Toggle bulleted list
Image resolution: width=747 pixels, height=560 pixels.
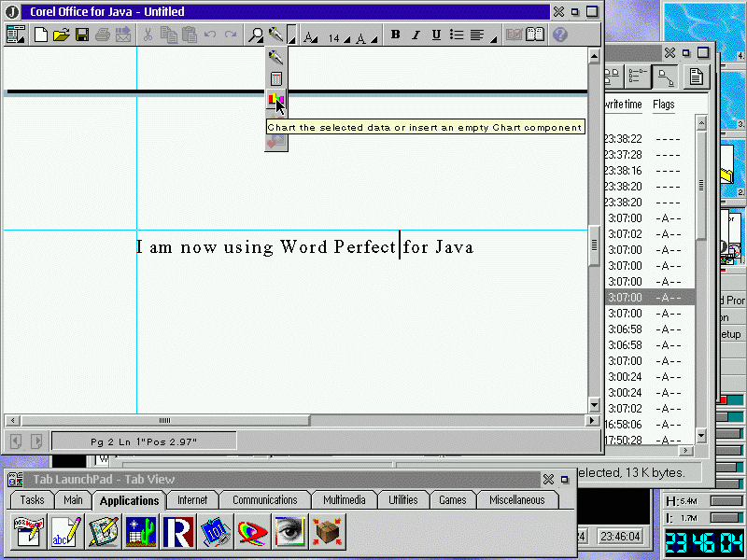457,35
